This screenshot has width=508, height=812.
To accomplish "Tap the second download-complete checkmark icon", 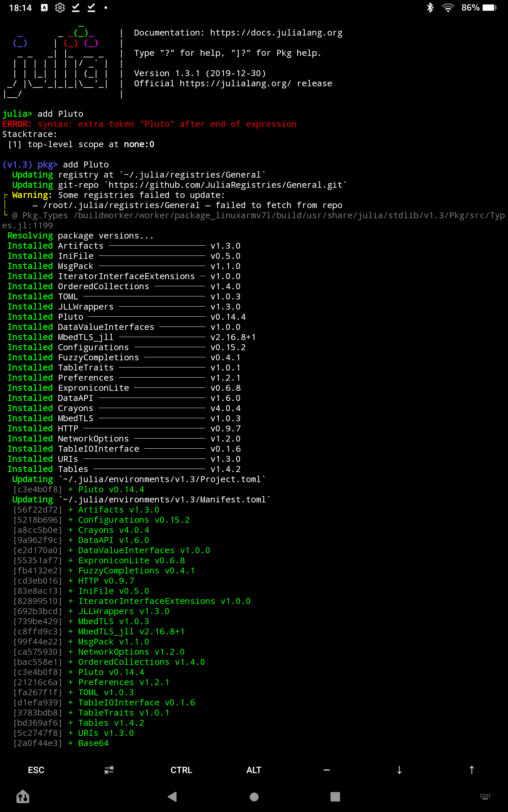I will pos(91,8).
